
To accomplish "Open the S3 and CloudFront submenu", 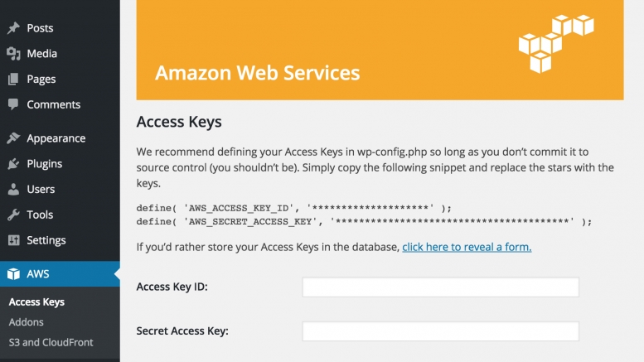I will click(x=51, y=342).
